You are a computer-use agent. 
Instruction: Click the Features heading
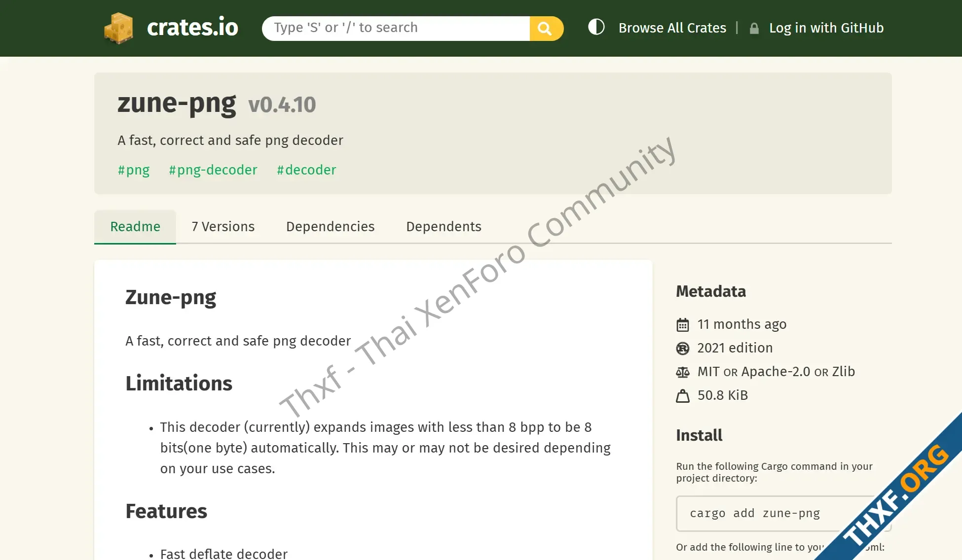[x=166, y=511]
